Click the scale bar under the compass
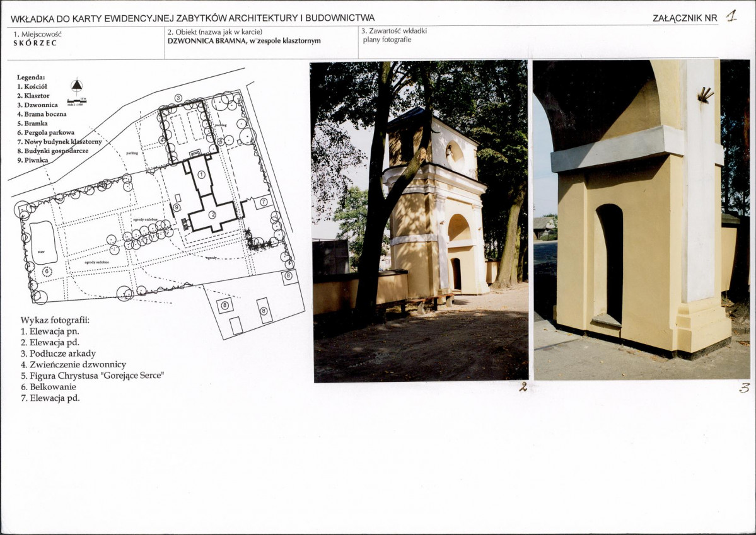 76,101
